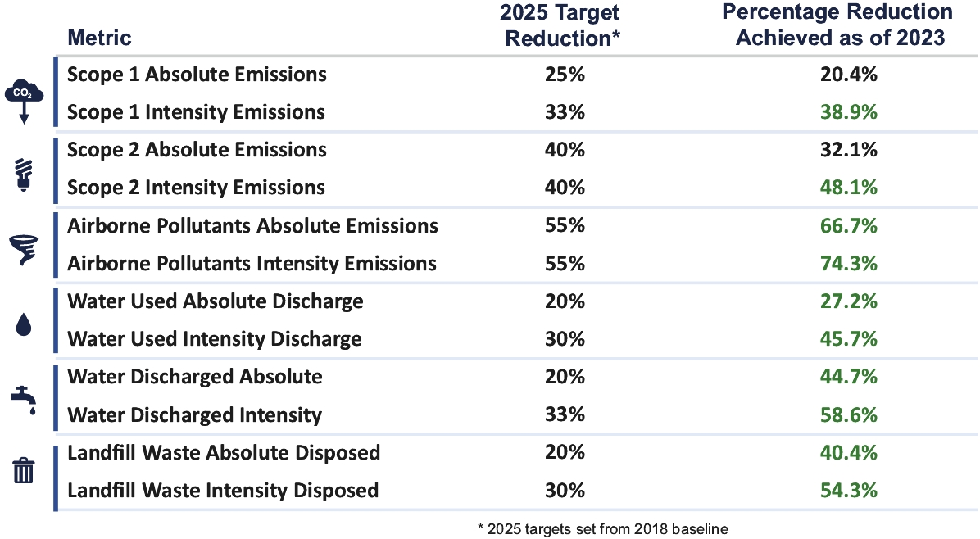980x539 pixels.
Task: Click the 55% target for Airborne Absolute
Action: tap(565, 225)
